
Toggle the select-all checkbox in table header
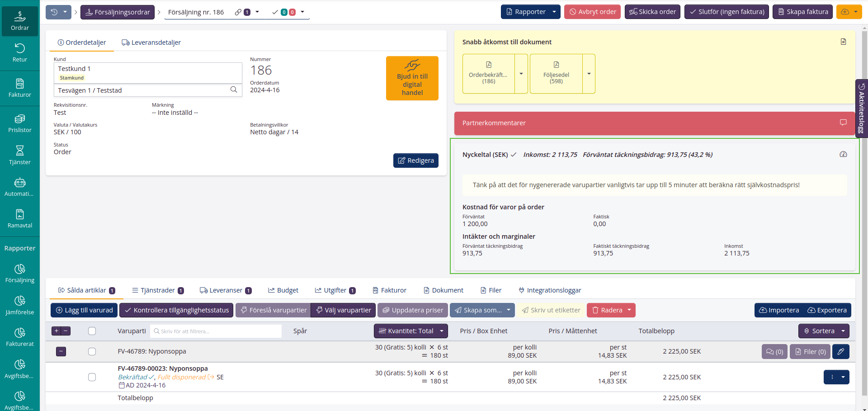(92, 331)
